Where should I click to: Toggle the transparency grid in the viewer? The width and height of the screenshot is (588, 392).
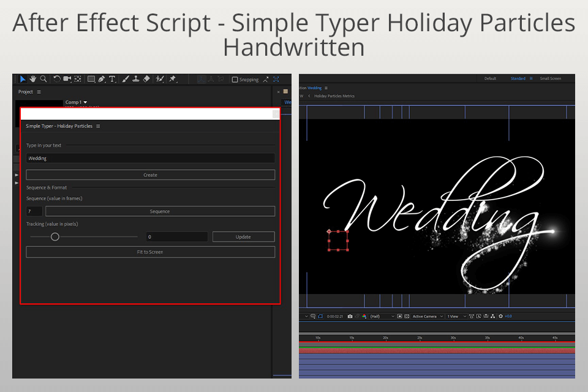pyautogui.click(x=407, y=316)
